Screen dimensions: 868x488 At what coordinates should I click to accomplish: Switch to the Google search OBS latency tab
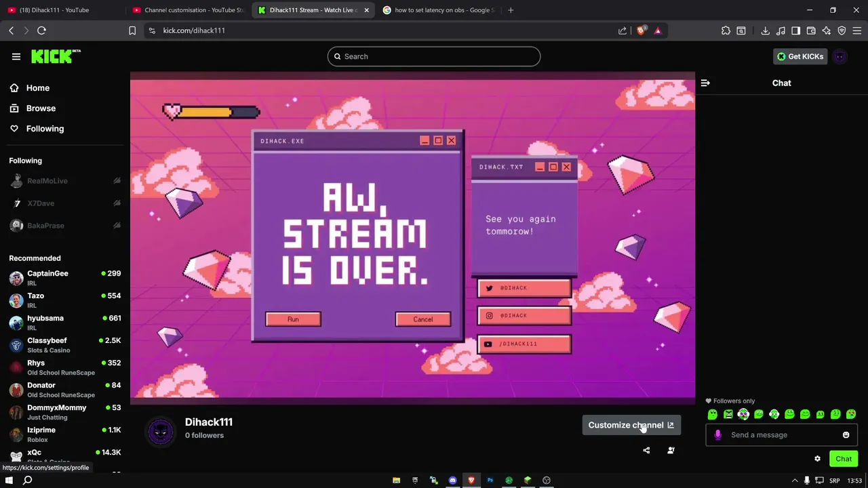[439, 10]
